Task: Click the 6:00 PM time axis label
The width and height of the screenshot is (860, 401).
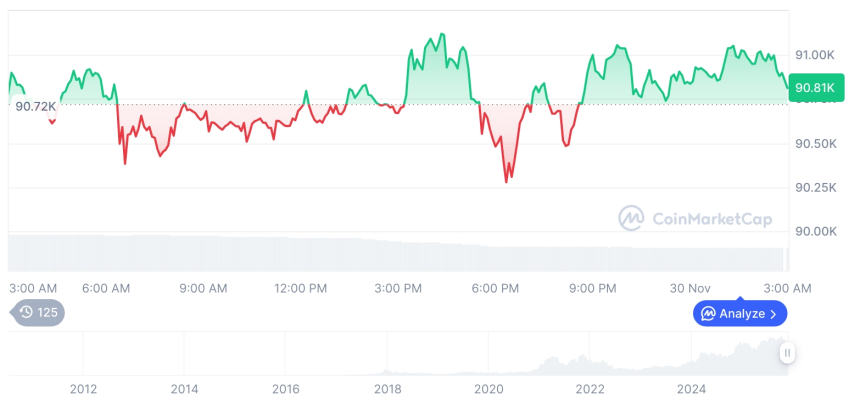Action: tap(495, 288)
